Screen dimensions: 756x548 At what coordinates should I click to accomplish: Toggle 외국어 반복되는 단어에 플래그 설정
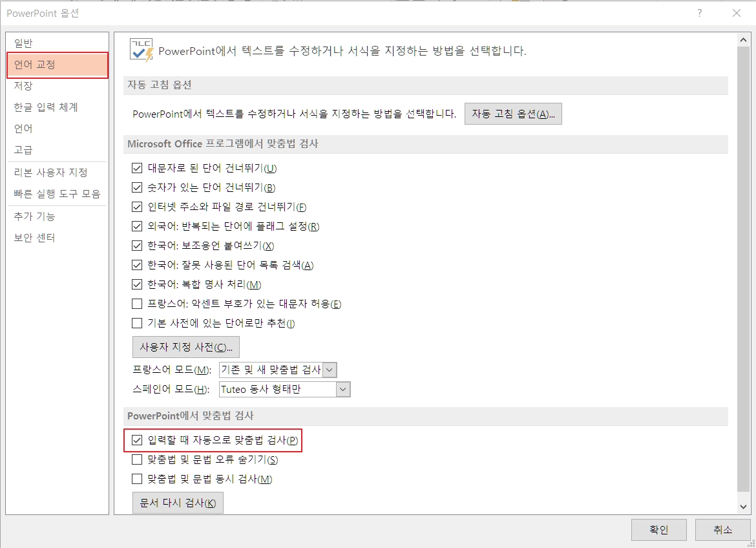(x=137, y=226)
